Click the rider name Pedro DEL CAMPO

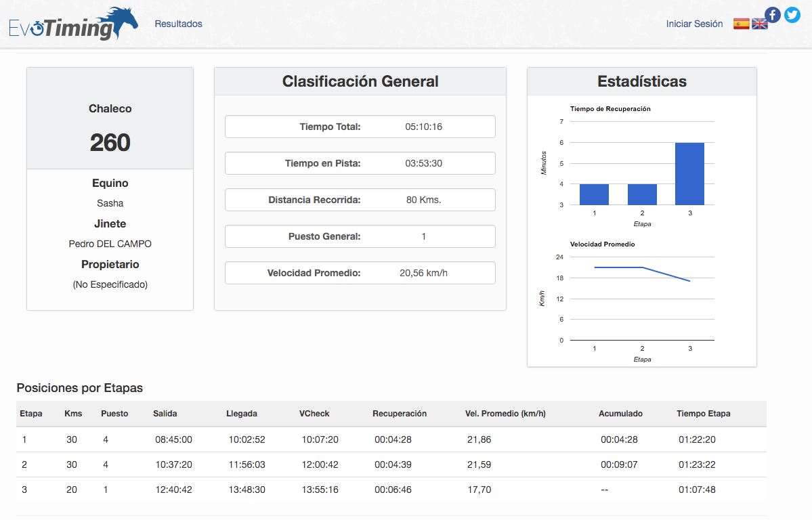click(x=110, y=244)
